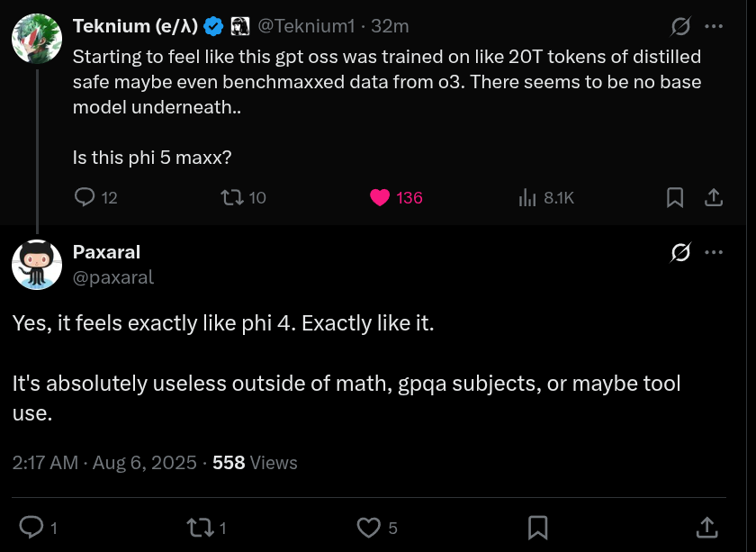
Task: Open more options menu on Paxaral's reply
Action: [x=714, y=253]
